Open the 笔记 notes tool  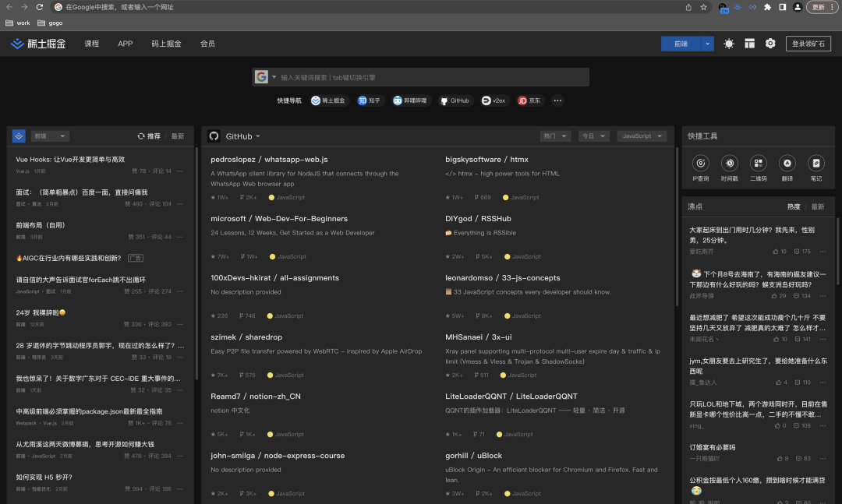(816, 168)
